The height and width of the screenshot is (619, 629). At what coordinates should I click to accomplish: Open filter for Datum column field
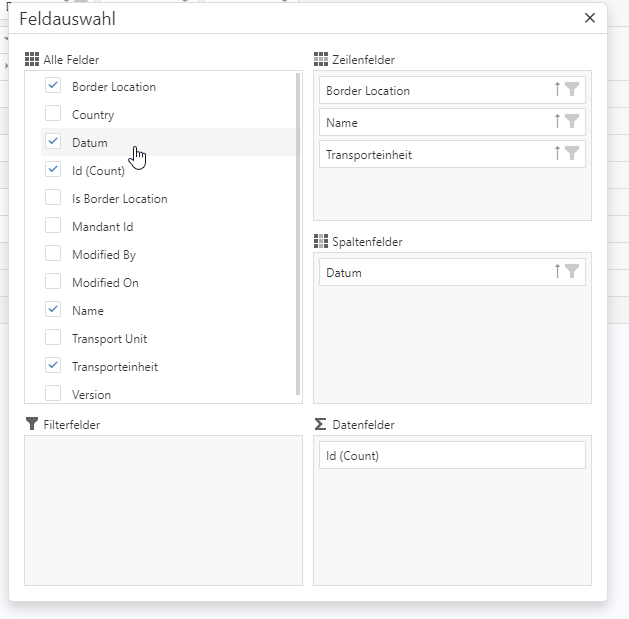coord(572,272)
